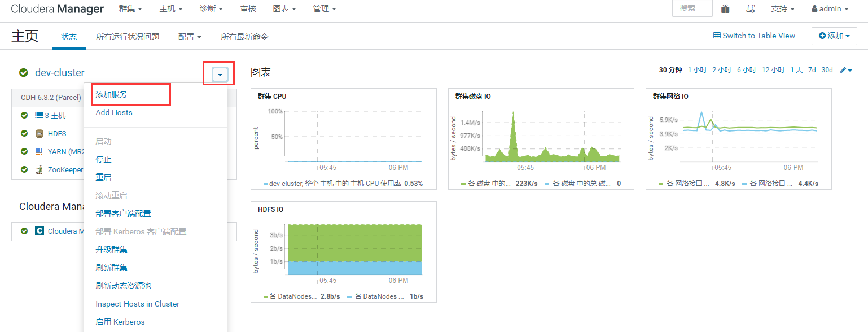868x332 pixels.
Task: Click green health check on 3 主机 row
Action: click(24, 115)
